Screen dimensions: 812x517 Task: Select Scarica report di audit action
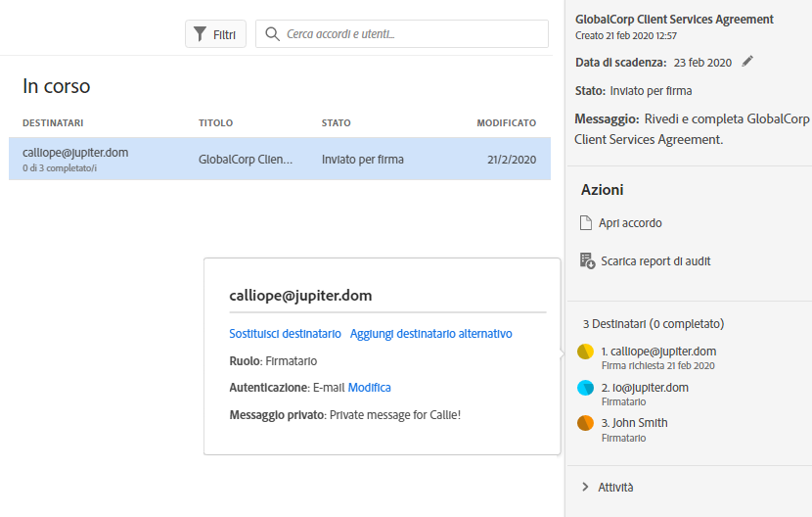654,261
